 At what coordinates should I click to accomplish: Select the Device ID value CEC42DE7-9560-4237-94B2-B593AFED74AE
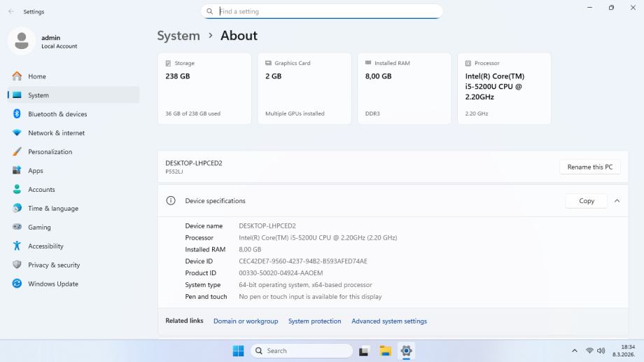click(x=303, y=261)
